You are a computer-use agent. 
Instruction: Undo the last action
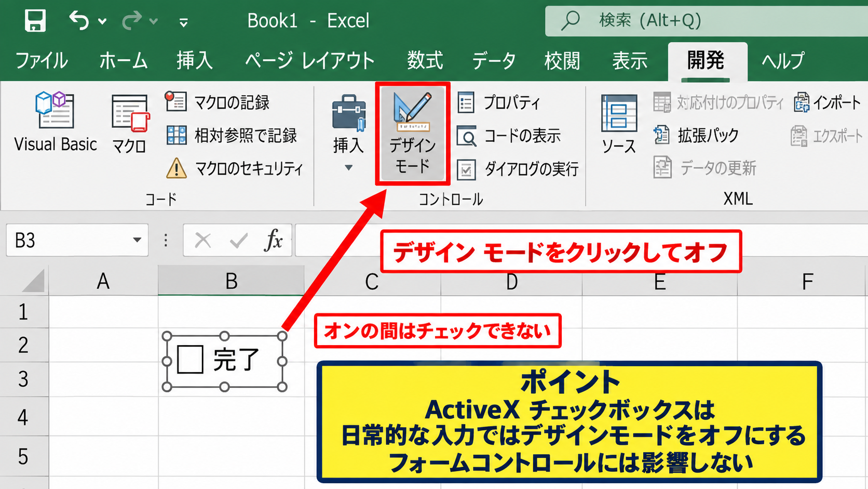point(79,21)
